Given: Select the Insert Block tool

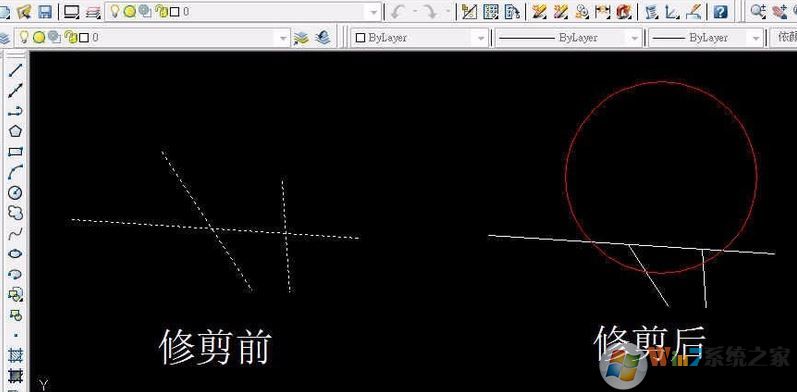Looking at the screenshot, I should click(16, 294).
